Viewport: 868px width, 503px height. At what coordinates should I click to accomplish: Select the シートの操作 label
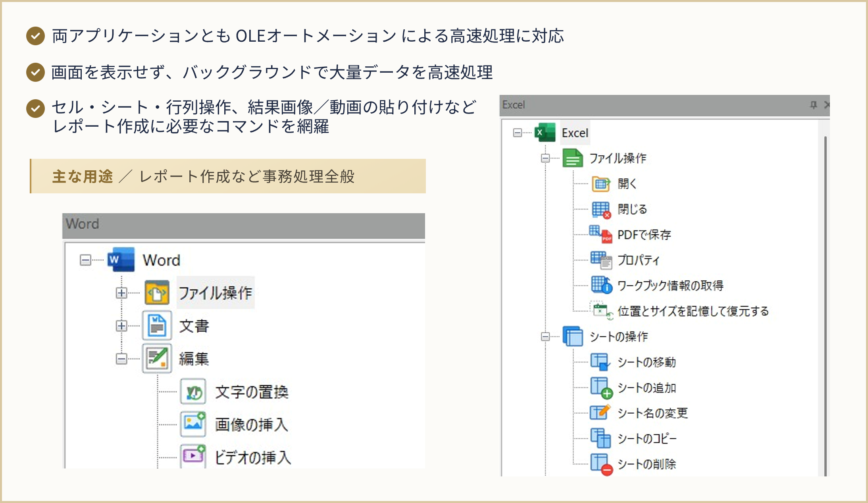coord(619,337)
